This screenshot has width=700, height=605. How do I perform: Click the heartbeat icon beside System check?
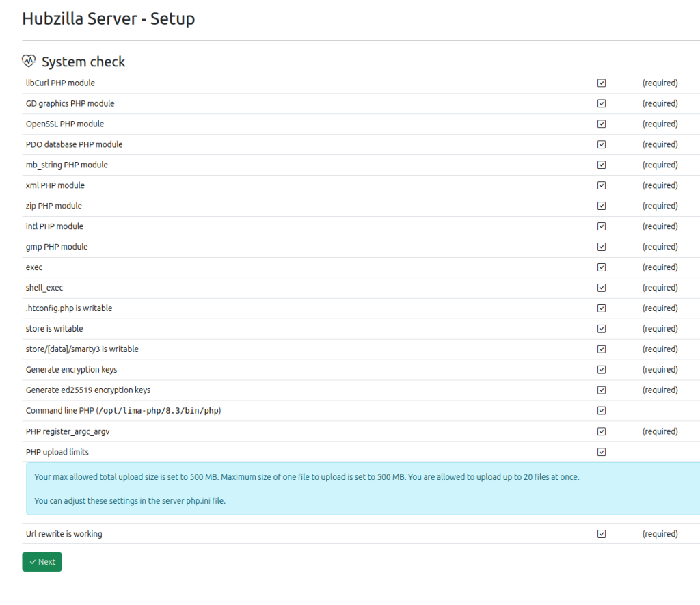click(x=29, y=61)
